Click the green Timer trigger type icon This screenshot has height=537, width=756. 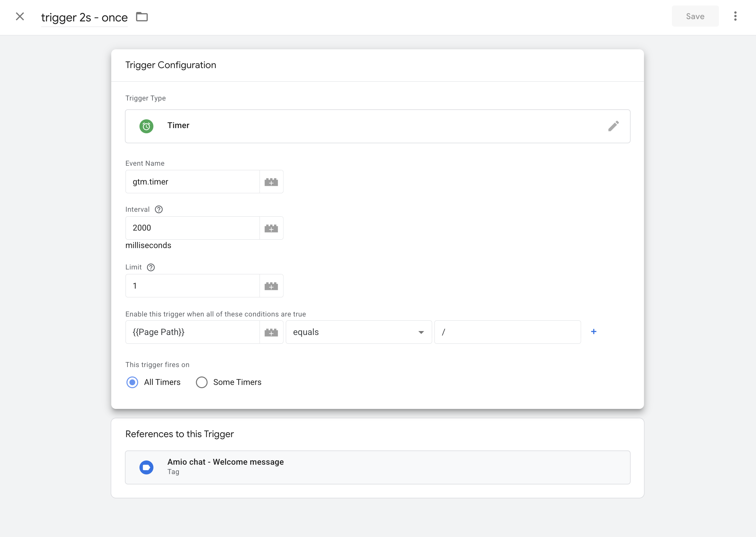146,126
